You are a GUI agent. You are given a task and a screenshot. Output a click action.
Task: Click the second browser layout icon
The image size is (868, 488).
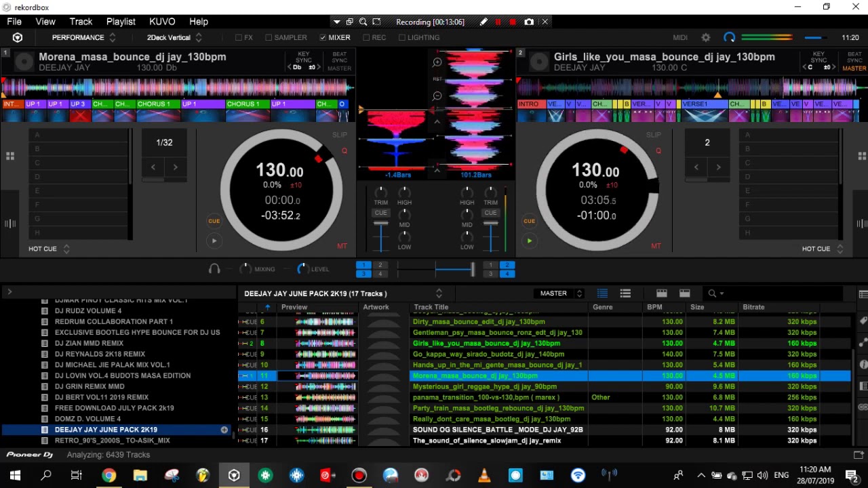[x=685, y=293]
